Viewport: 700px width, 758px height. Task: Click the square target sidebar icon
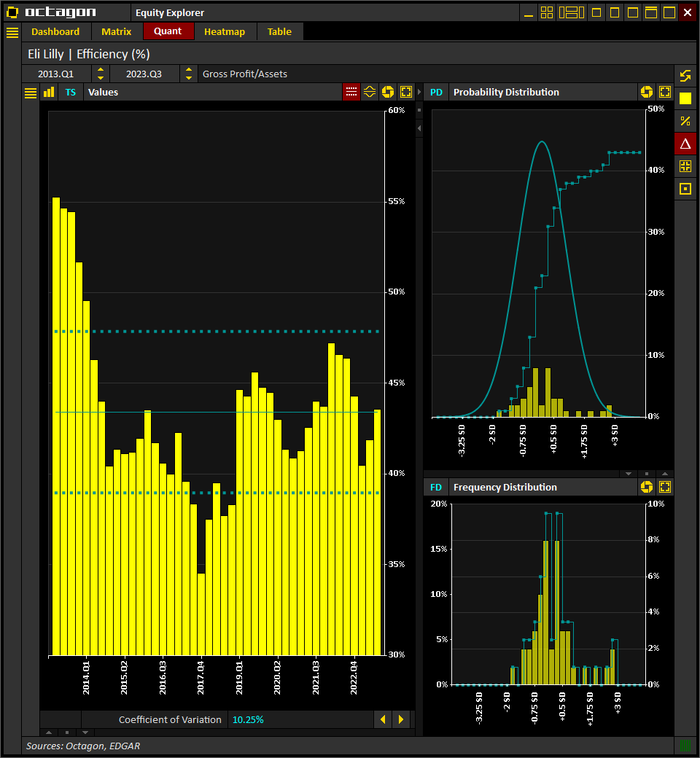[685, 189]
